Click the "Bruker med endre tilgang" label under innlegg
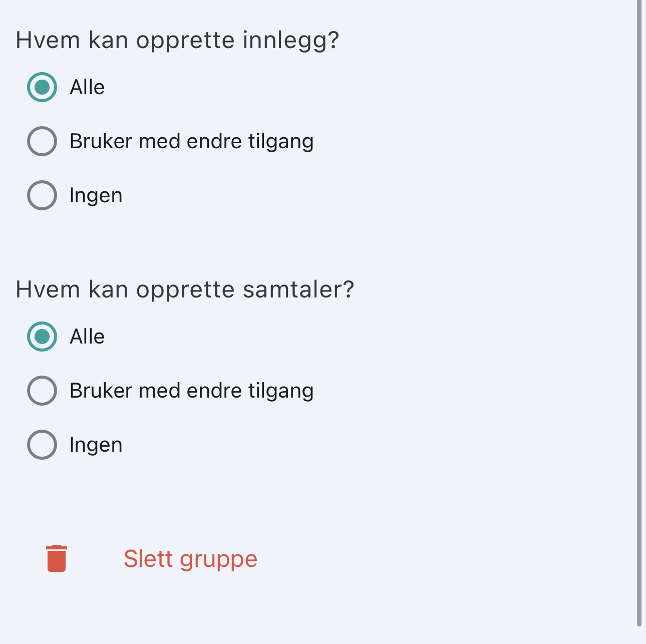The image size is (646, 644). click(192, 142)
